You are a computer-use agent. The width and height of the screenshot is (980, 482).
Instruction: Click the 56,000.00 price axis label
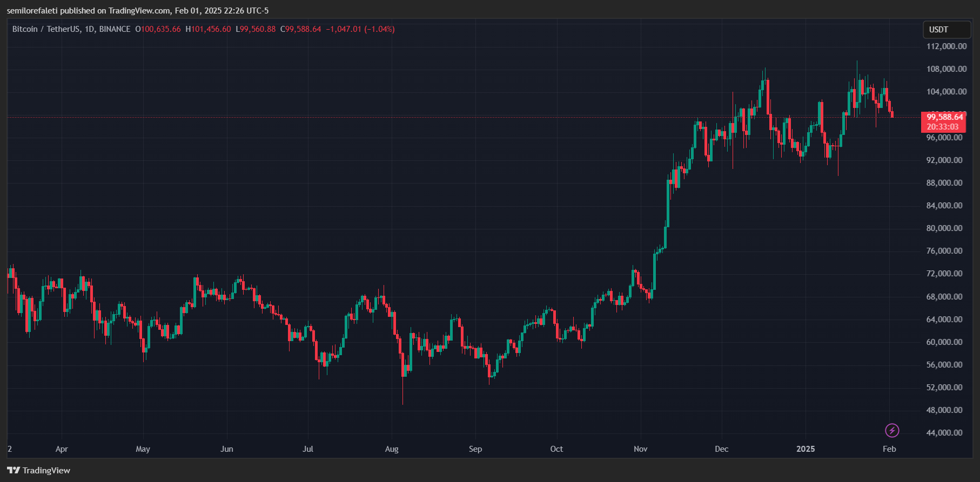point(944,365)
